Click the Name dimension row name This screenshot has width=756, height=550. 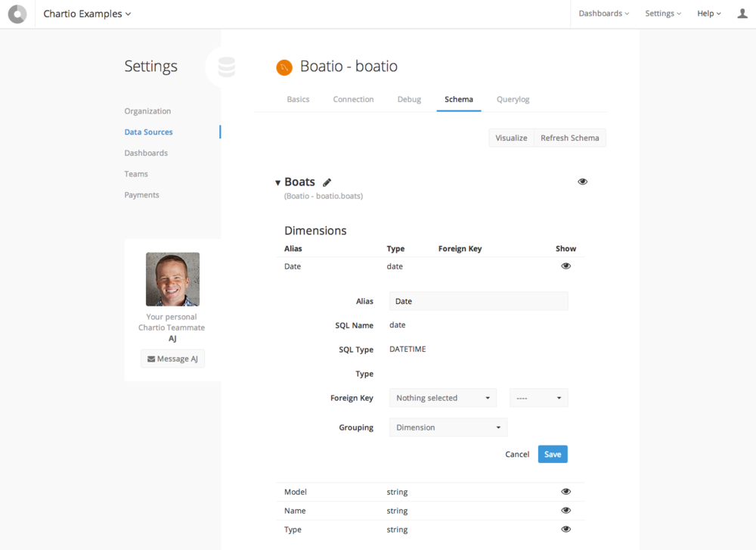point(295,511)
